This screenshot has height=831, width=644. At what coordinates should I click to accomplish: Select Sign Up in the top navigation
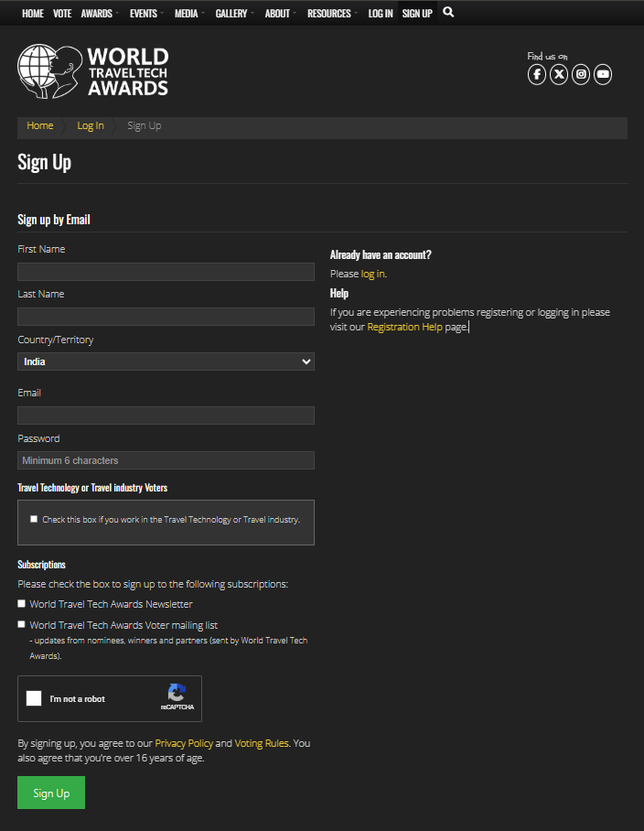click(417, 13)
